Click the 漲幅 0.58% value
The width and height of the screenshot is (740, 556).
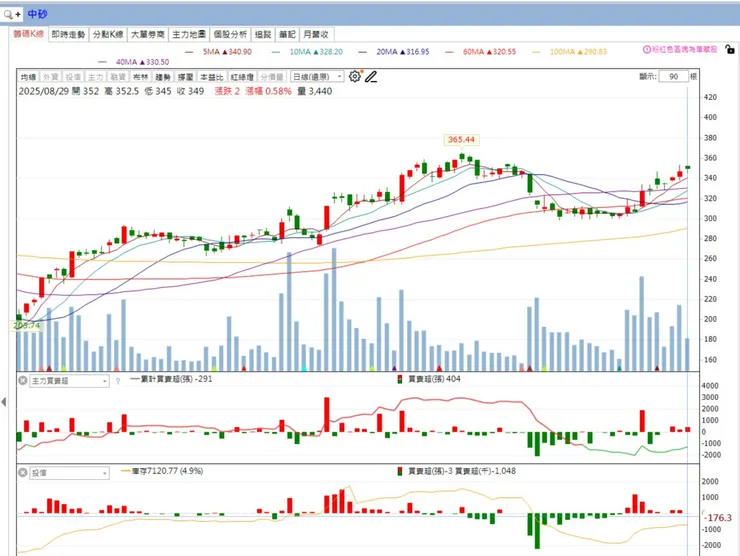[x=268, y=91]
